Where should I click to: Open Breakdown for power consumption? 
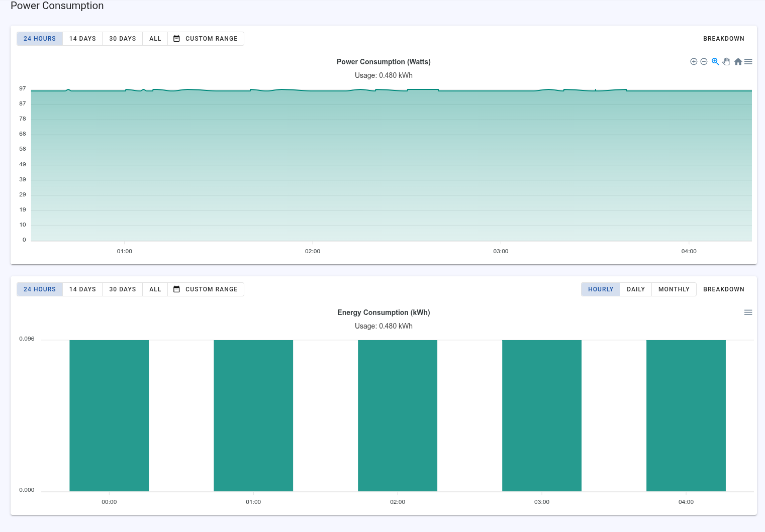724,38
